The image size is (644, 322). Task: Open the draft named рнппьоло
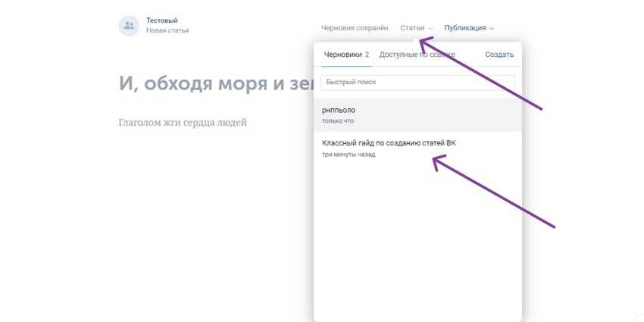339,111
